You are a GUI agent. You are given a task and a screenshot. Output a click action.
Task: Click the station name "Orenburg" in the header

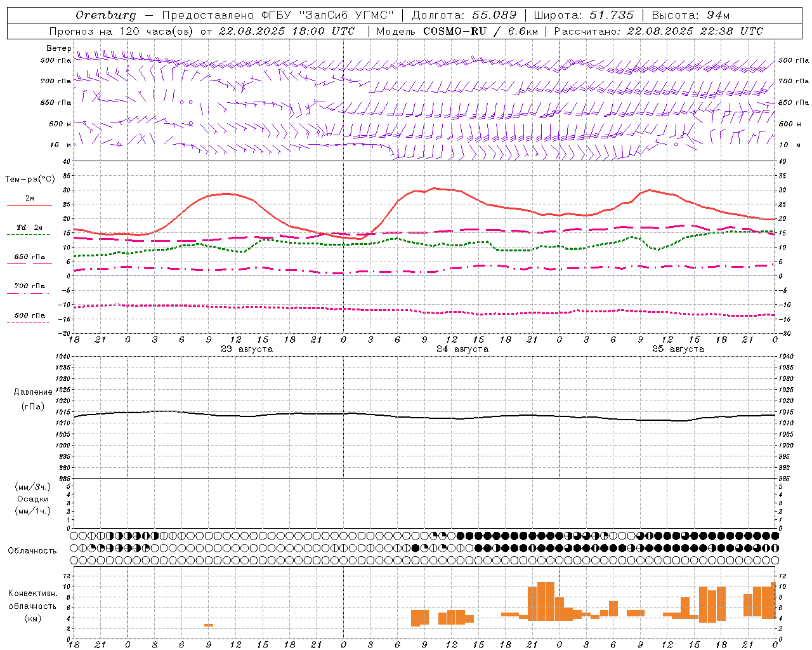(106, 15)
